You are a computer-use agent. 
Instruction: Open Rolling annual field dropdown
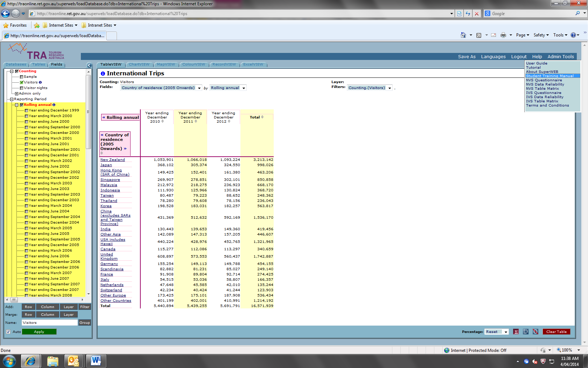click(244, 88)
